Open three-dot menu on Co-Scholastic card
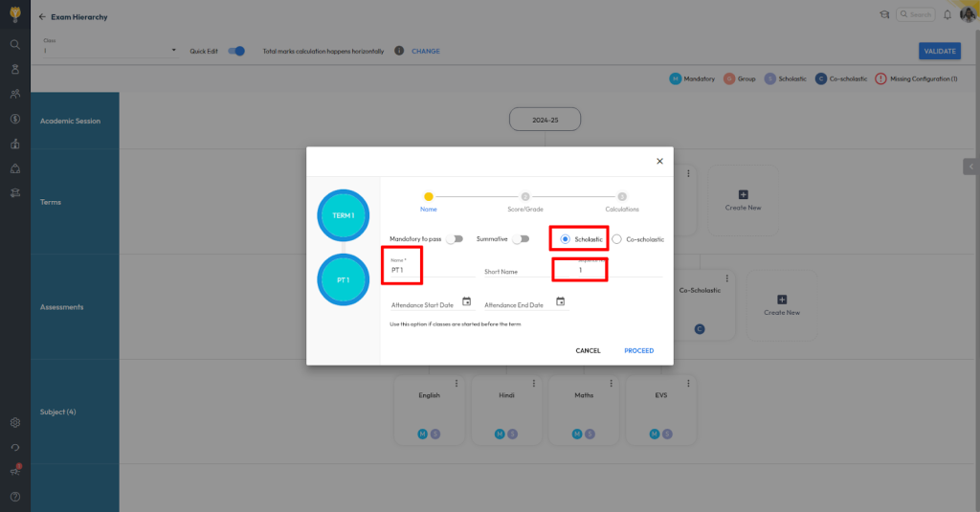Image resolution: width=980 pixels, height=512 pixels. click(727, 278)
